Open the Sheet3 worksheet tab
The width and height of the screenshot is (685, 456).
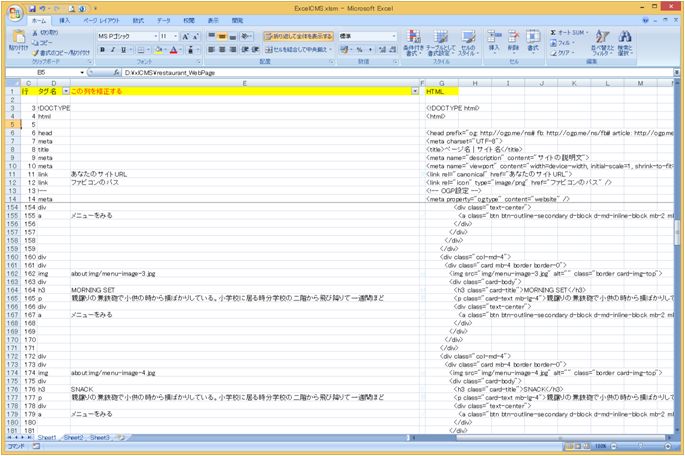[x=100, y=437]
